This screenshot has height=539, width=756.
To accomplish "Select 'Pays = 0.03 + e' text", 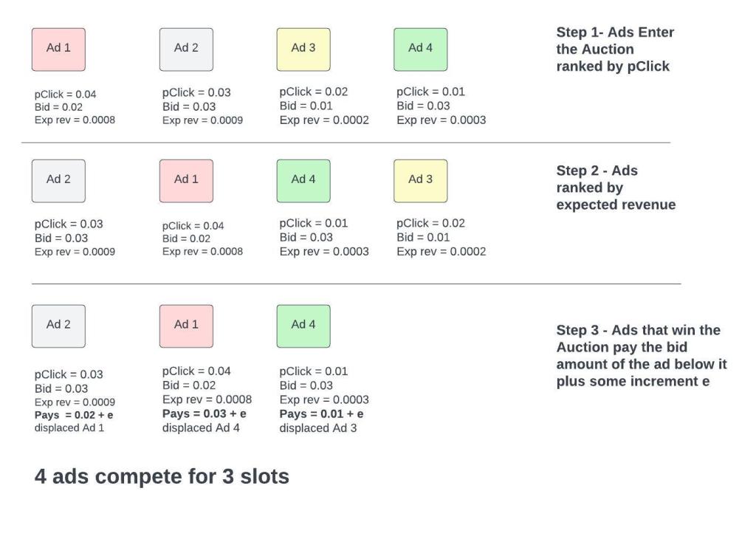I will pos(205,413).
